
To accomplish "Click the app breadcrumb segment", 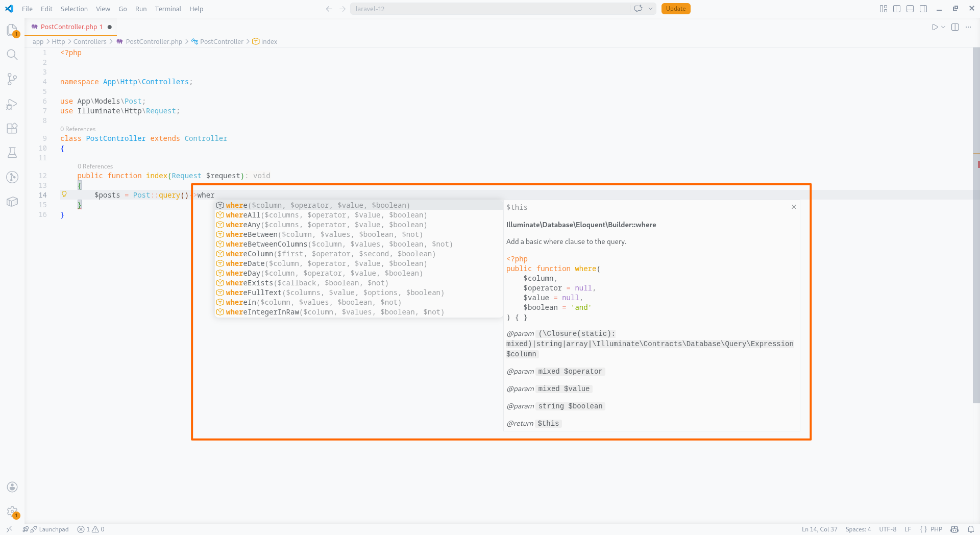I will pos(38,42).
